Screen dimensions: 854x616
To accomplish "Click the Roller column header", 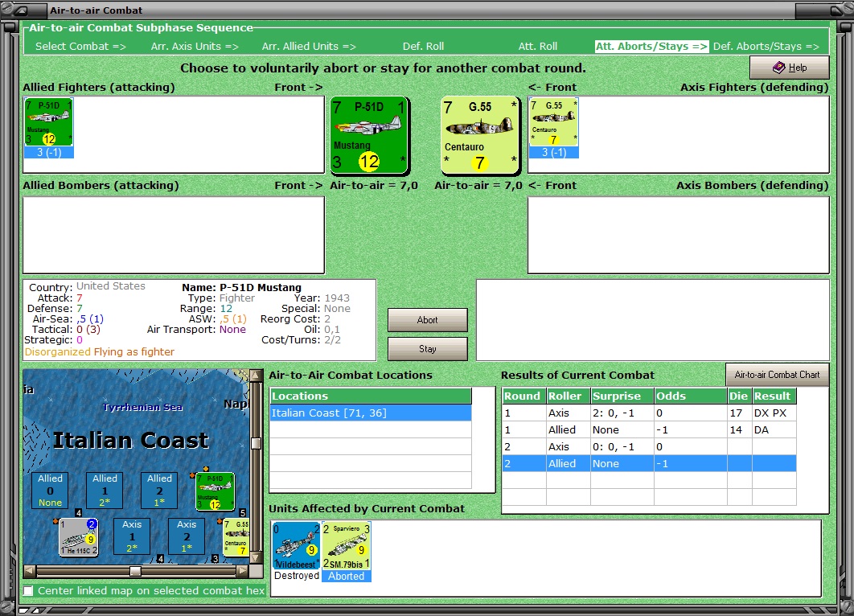I will (568, 396).
